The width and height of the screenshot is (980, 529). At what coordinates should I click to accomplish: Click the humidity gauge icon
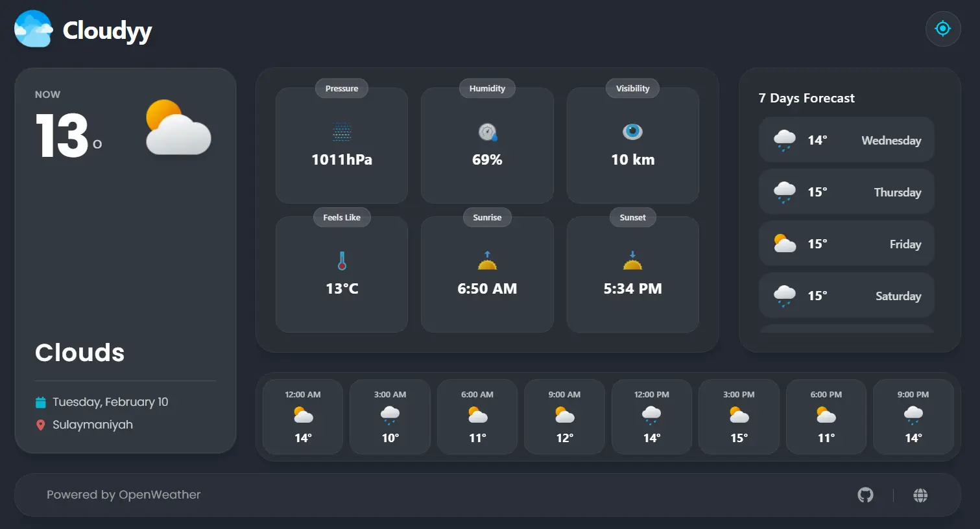click(487, 132)
